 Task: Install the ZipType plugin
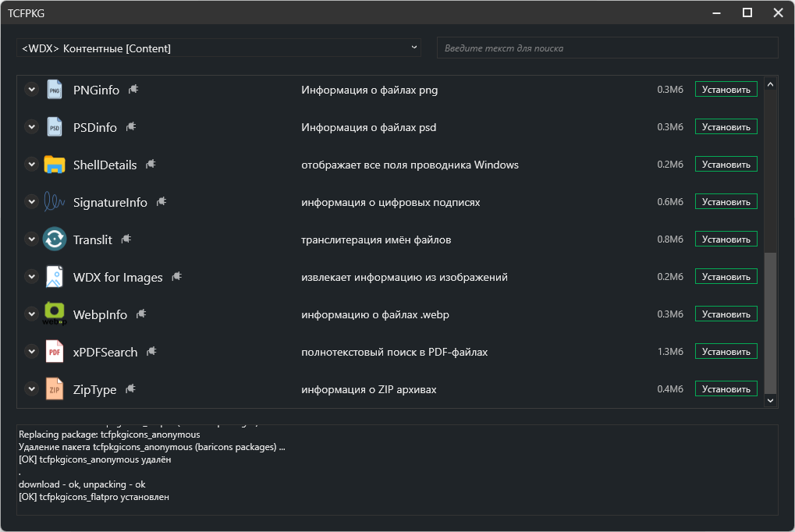[726, 389]
